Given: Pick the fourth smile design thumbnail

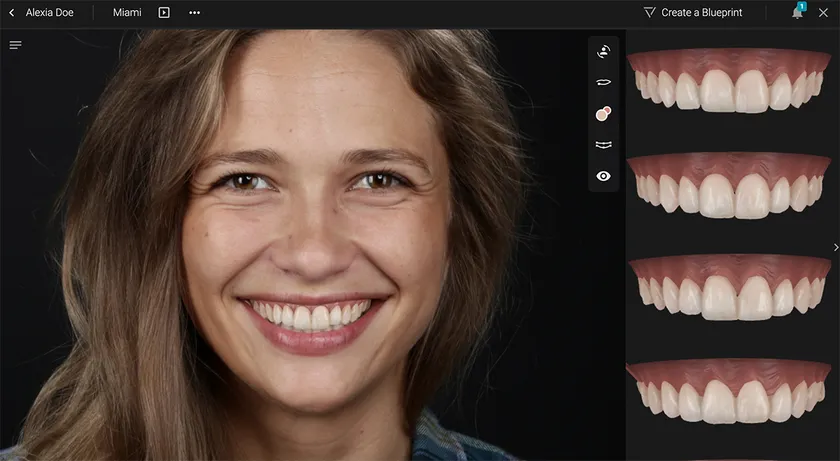Looking at the screenshot, I should point(727,392).
